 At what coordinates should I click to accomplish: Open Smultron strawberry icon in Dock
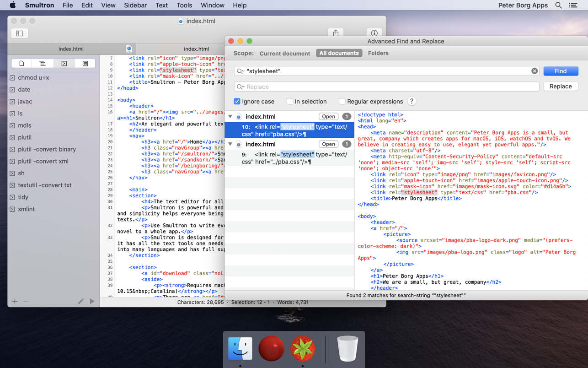click(x=302, y=349)
